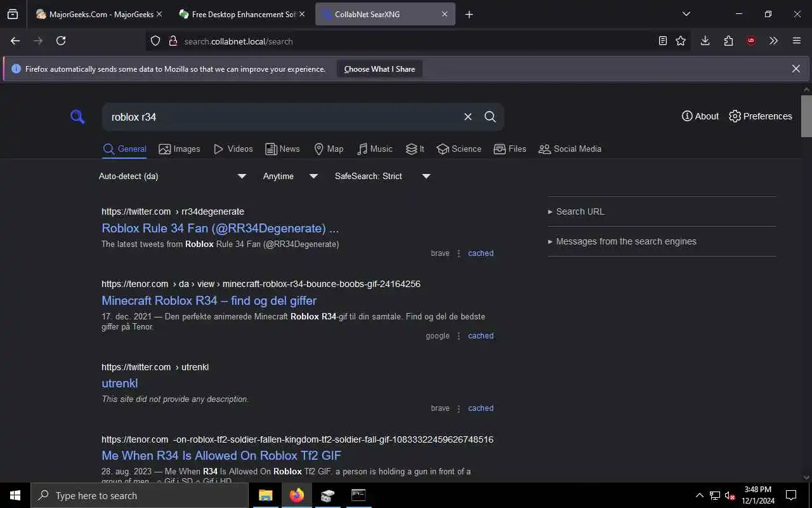Show hidden system tray icons
Viewport: 812px width, 508px height.
[700, 495]
